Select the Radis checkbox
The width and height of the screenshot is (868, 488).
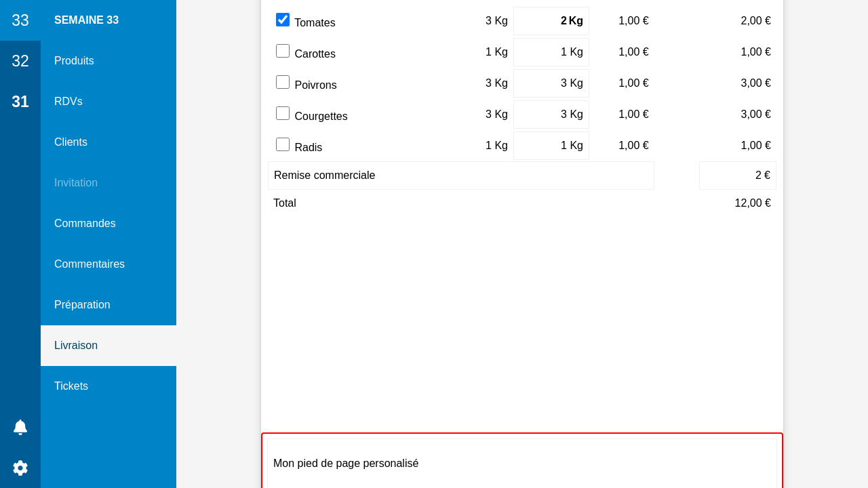pyautogui.click(x=283, y=144)
